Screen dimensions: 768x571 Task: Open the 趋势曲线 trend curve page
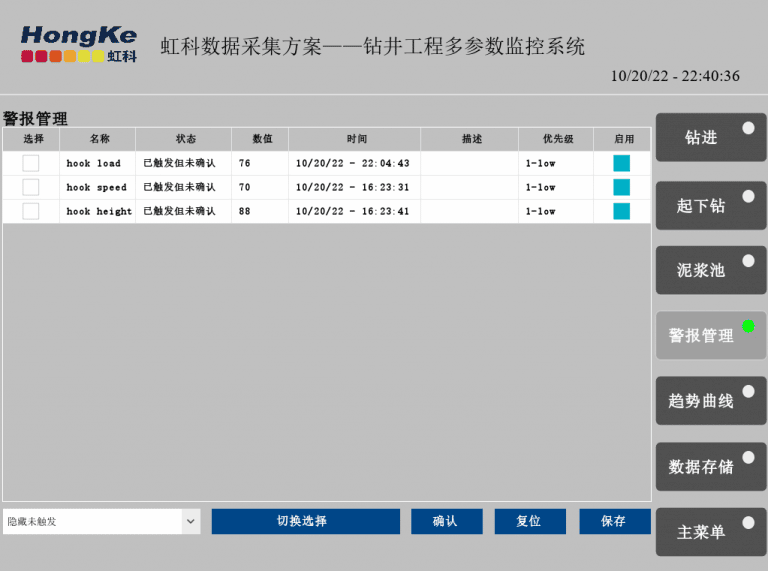tap(710, 401)
